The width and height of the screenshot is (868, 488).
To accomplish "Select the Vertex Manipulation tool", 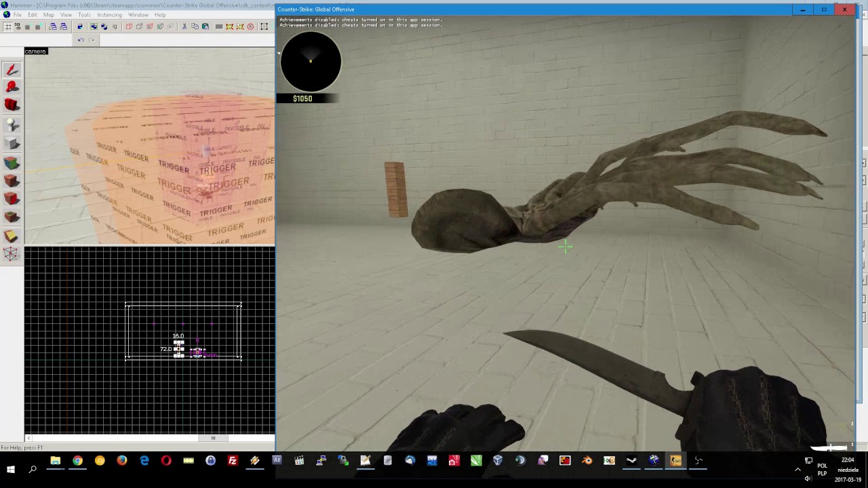I will (12, 254).
